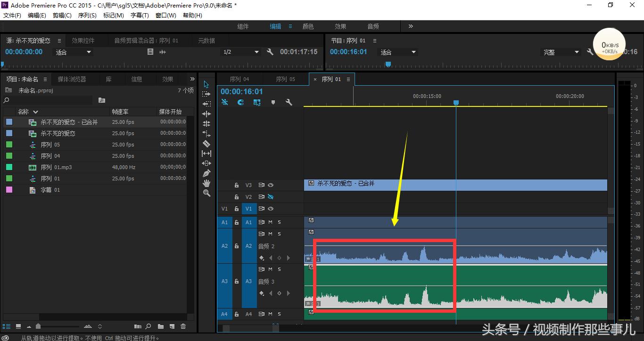Click the New Bin folder icon

click(x=161, y=326)
